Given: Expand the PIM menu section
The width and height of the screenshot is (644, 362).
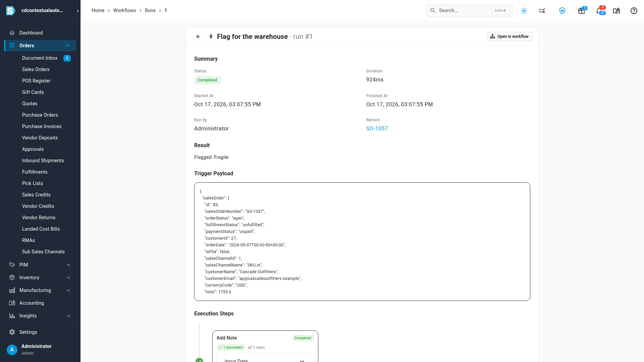Looking at the screenshot, I should point(68,265).
